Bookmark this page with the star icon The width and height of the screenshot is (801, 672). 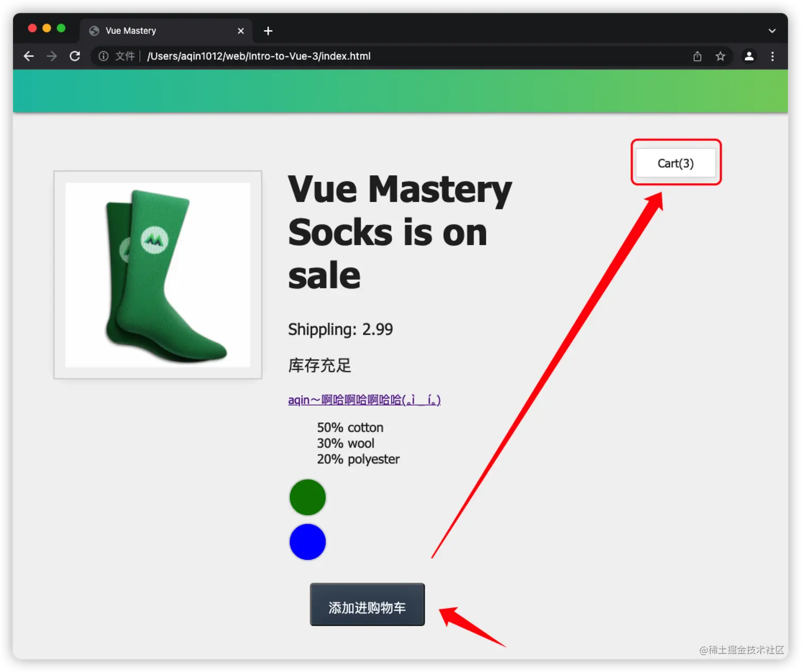click(720, 56)
